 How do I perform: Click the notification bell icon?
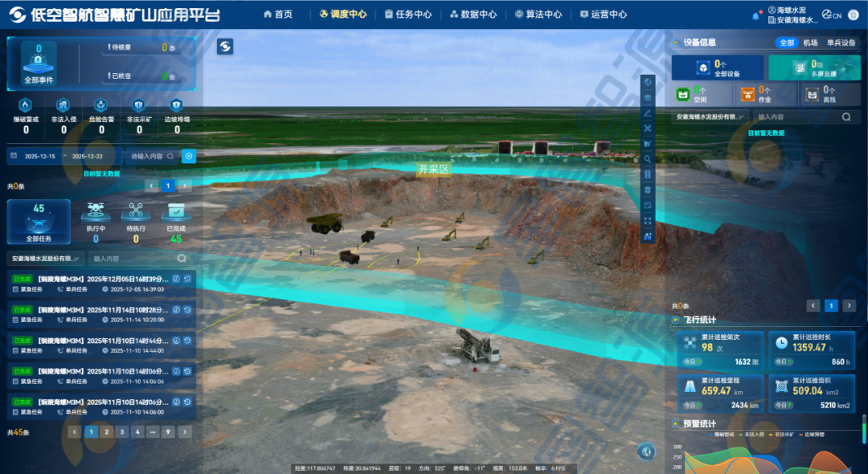tap(755, 15)
